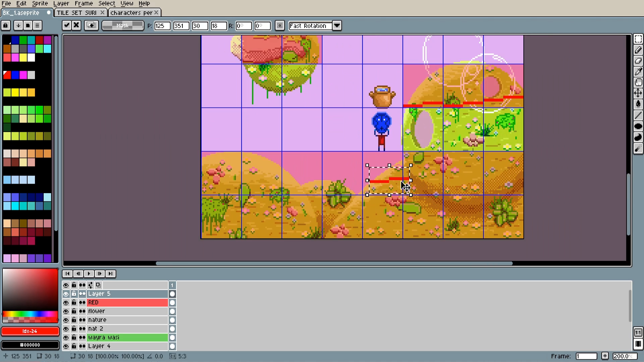The image size is (644, 362).
Task: Open the View menu
Action: coord(127,3)
